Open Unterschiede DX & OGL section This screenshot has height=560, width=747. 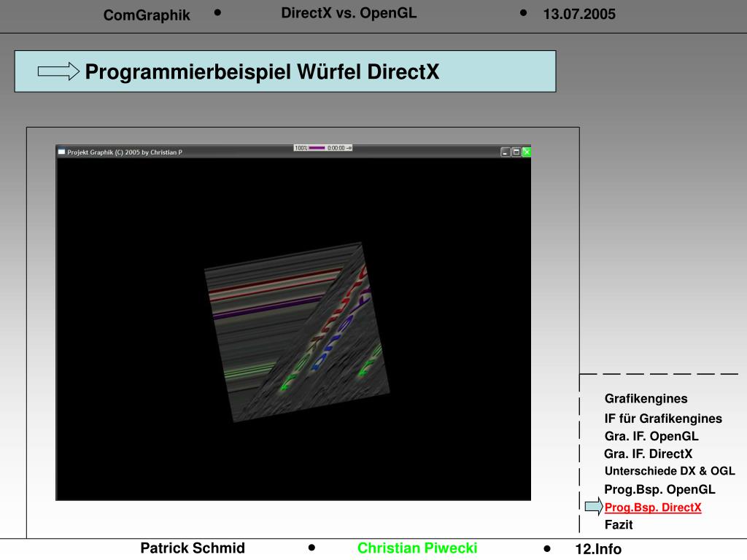[x=670, y=471]
